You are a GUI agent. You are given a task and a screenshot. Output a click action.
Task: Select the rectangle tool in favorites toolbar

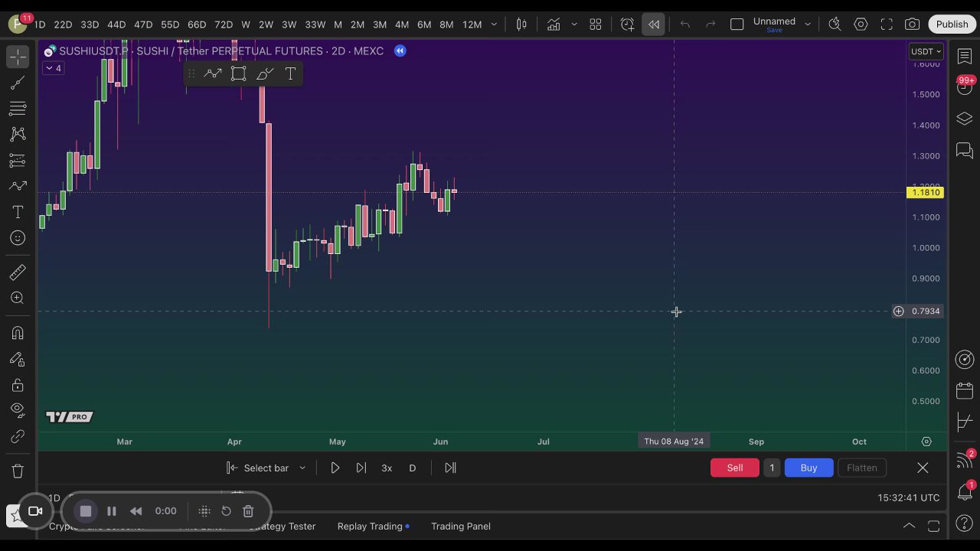coord(239,73)
